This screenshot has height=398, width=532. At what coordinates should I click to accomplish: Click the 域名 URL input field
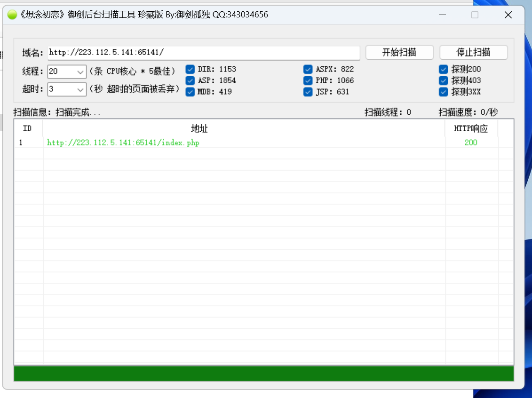(x=202, y=53)
